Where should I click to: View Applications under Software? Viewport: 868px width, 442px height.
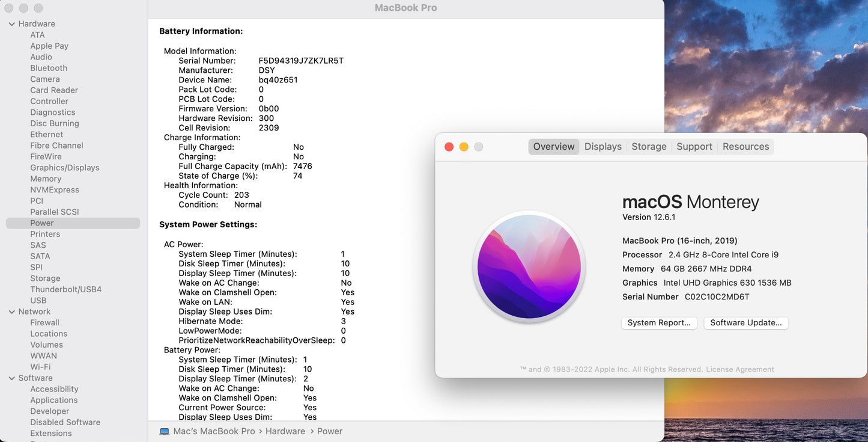pyautogui.click(x=53, y=399)
